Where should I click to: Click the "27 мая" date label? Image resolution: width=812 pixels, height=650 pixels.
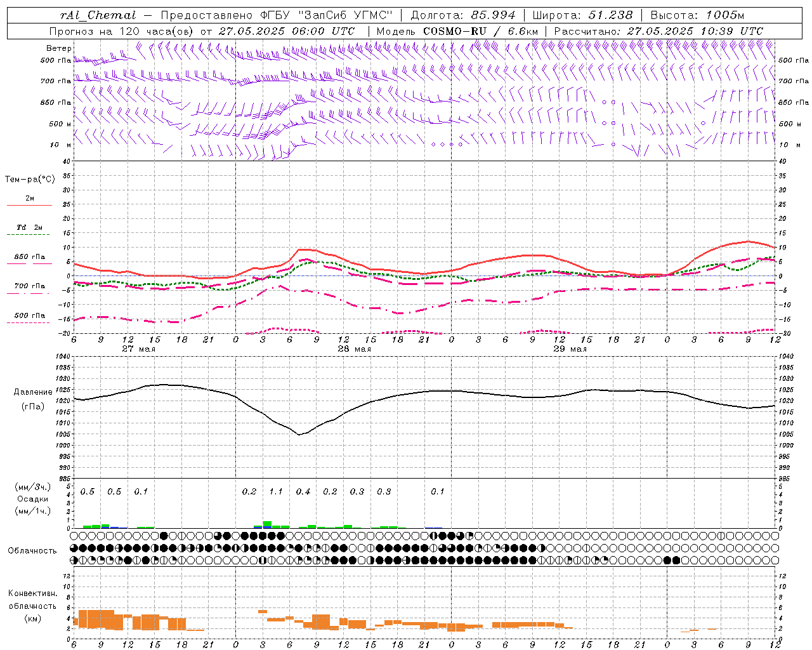(x=138, y=349)
